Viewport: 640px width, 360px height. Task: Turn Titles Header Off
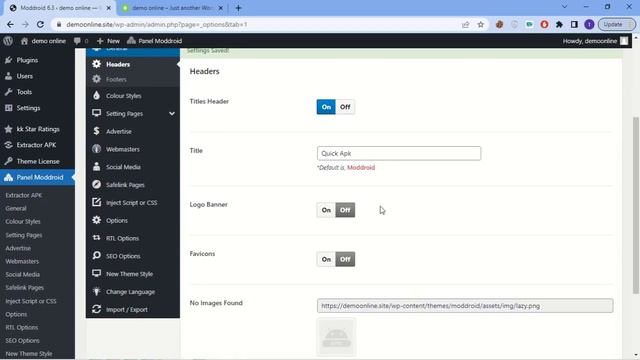[345, 107]
